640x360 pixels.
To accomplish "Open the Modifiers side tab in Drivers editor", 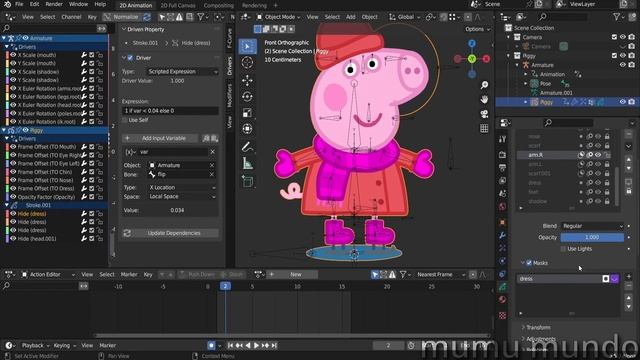I will click(230, 96).
